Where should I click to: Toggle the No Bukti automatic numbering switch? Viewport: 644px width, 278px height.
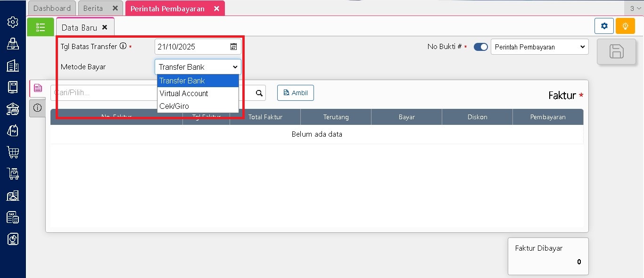point(480,47)
